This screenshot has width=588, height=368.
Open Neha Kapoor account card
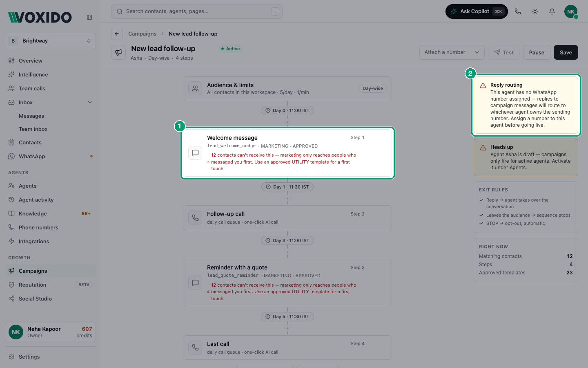pyautogui.click(x=50, y=332)
